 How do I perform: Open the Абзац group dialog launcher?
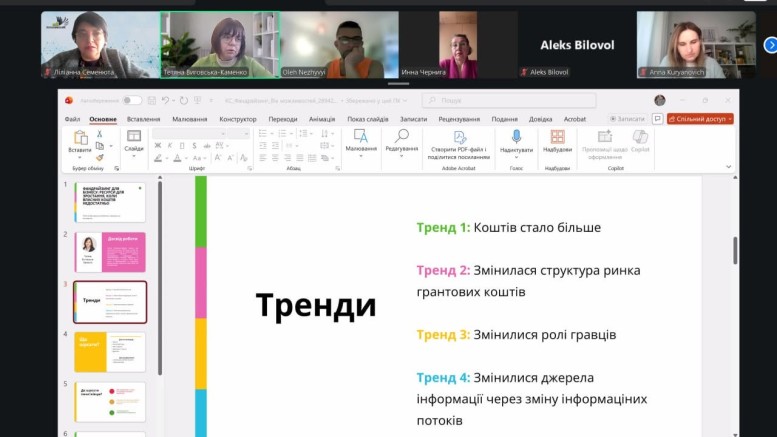point(337,168)
